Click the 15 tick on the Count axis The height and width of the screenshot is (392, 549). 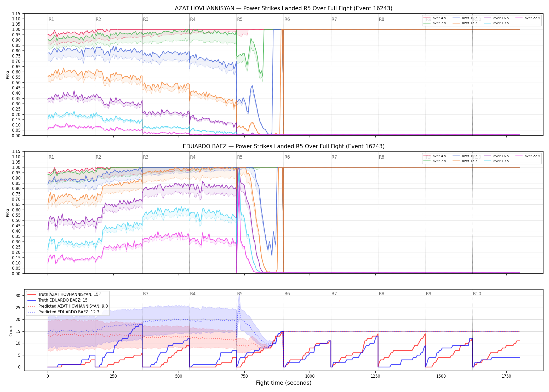pos(18,331)
